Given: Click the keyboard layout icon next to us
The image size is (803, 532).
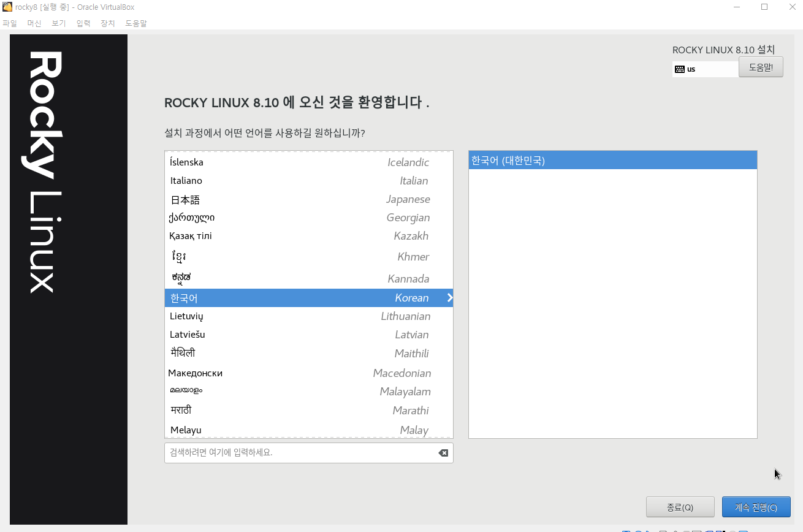Looking at the screenshot, I should (x=679, y=69).
